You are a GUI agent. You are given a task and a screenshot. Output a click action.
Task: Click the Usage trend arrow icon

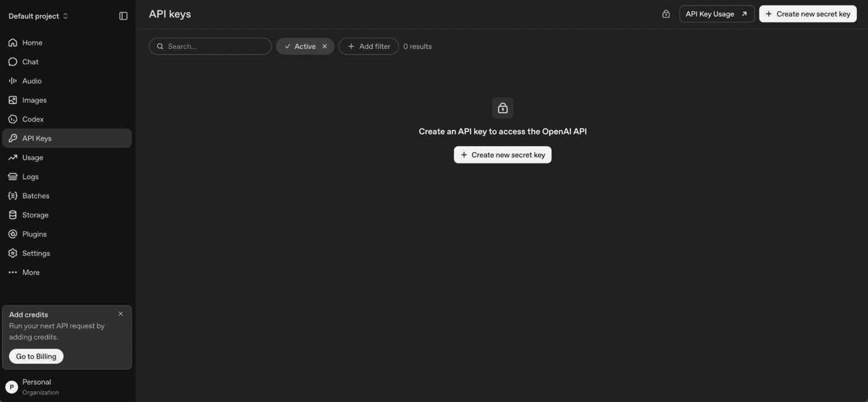tap(12, 158)
